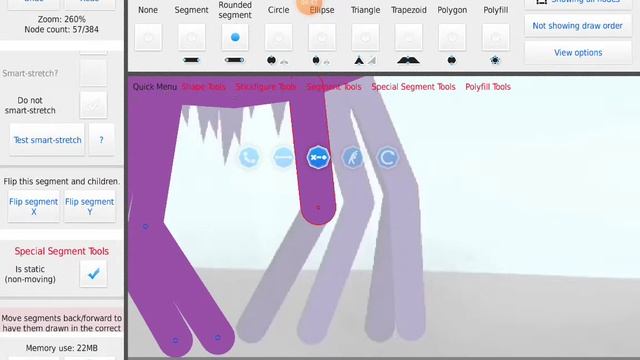640x360 pixels.
Task: Click the trapezoid shape preview icon
Action: click(408, 61)
